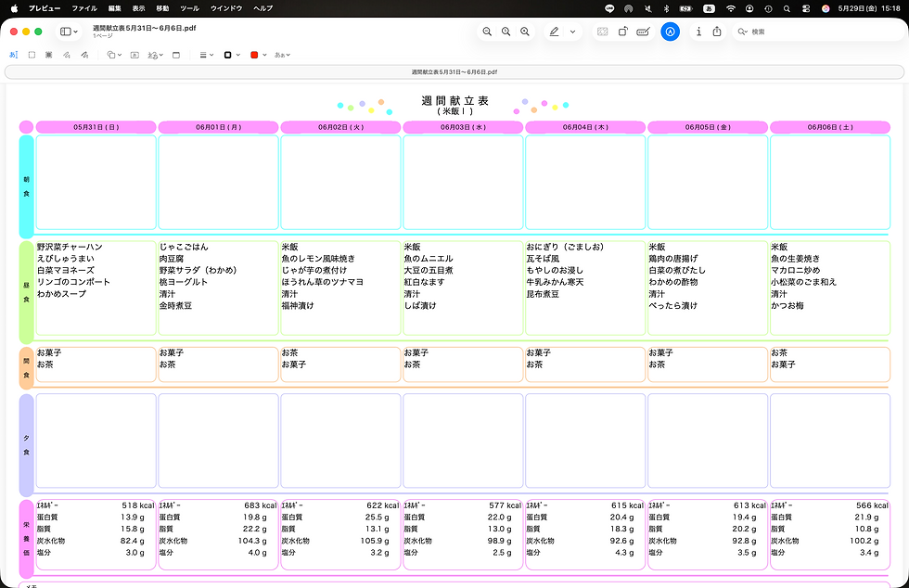The image size is (909, 588).
Task: Open the ウインドウ menu
Action: pyautogui.click(x=226, y=8)
